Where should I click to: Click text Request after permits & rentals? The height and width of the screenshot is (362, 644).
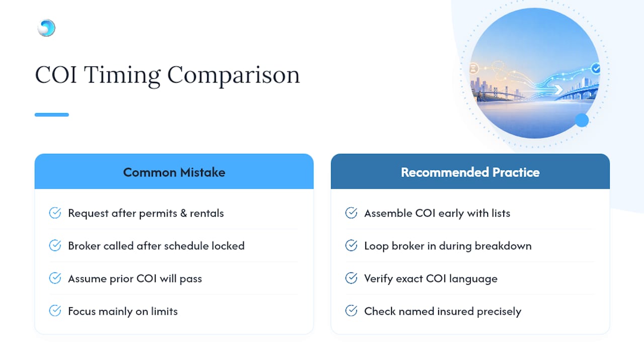click(x=146, y=213)
